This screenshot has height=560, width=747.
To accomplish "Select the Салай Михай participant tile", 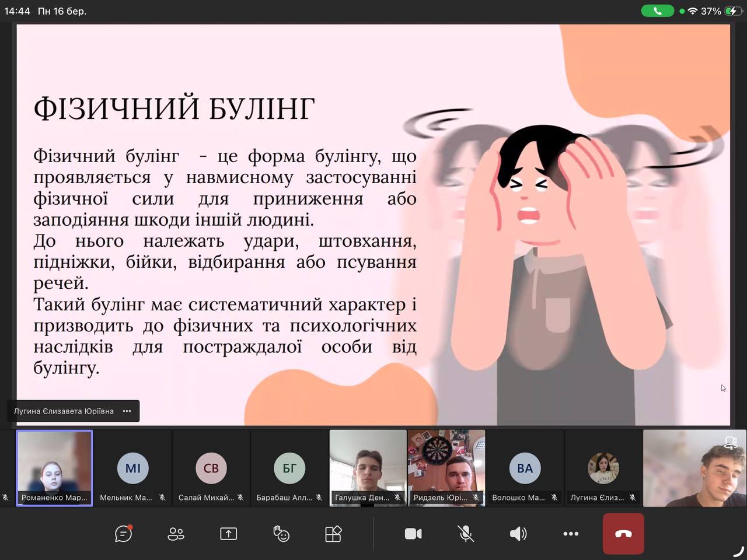I will click(x=211, y=468).
